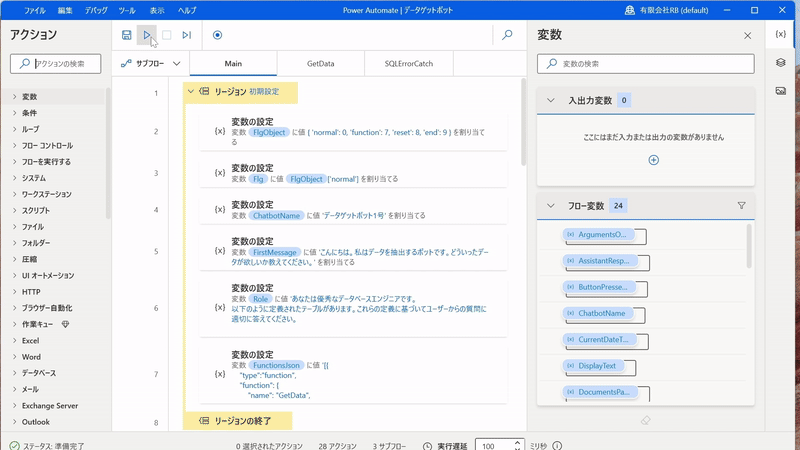
Task: Open UI elements pane in right sidebar
Action: coord(781,63)
